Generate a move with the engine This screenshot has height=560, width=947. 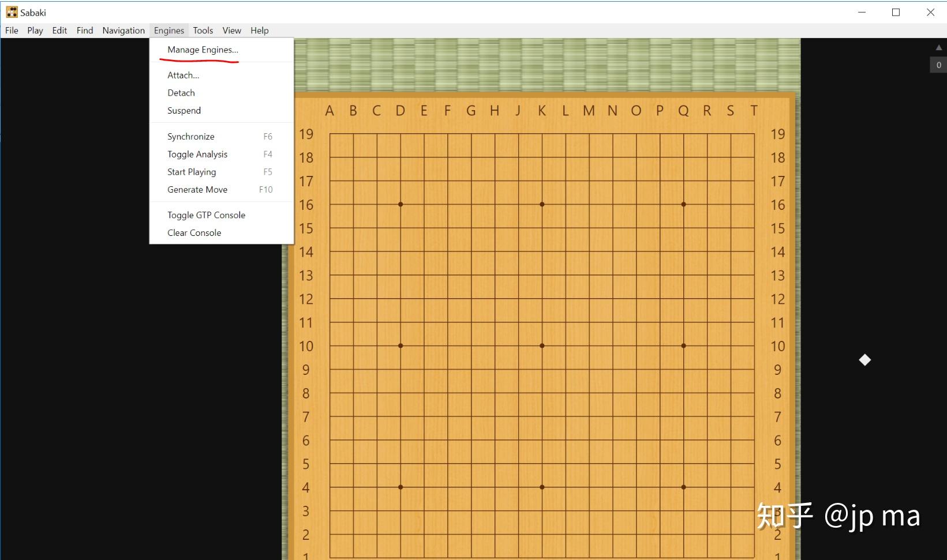click(x=197, y=189)
